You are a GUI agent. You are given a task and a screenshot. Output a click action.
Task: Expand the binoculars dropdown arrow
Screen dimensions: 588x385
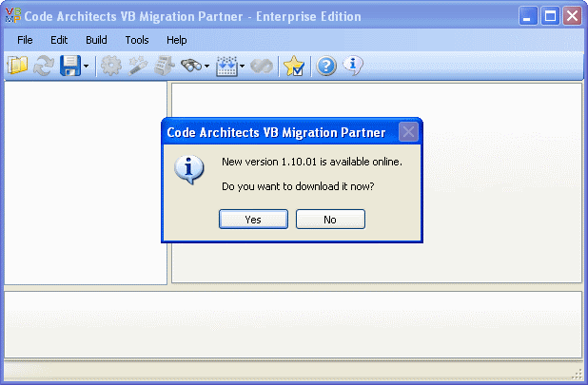click(206, 66)
